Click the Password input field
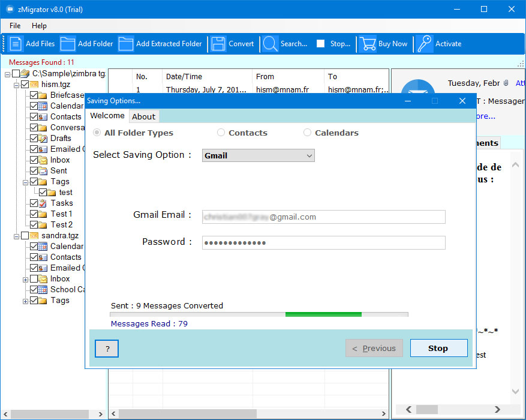This screenshot has height=420, width=526. 324,243
